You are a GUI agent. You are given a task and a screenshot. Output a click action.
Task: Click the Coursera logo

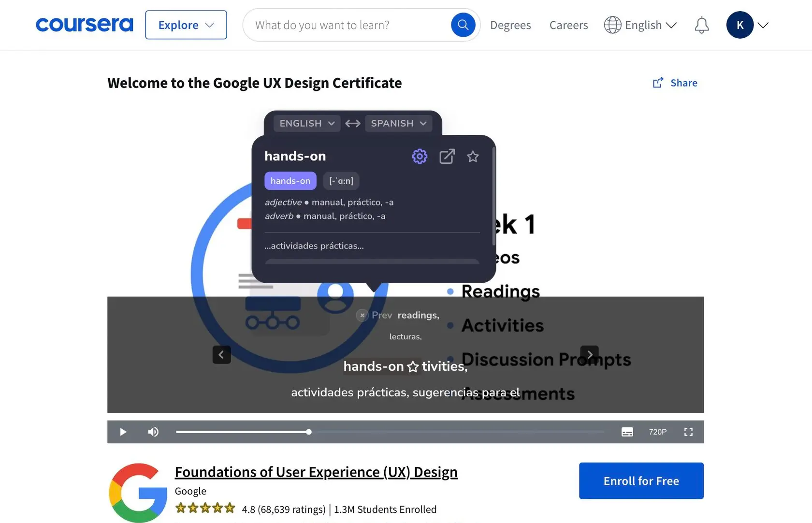pos(84,25)
